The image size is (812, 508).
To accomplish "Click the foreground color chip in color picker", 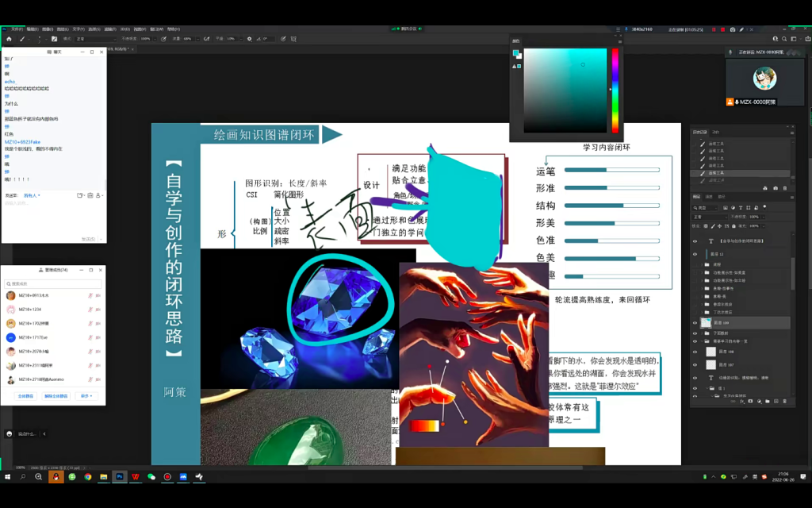I will [515, 54].
